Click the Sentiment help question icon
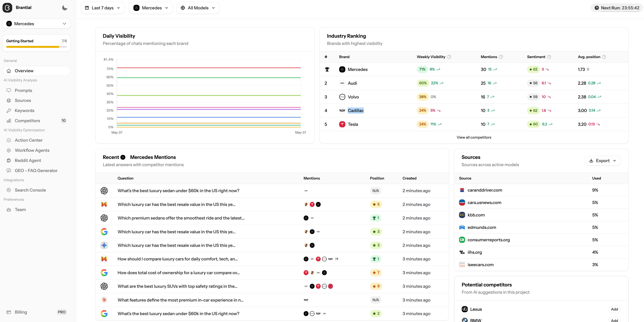644x322 pixels. click(x=549, y=57)
